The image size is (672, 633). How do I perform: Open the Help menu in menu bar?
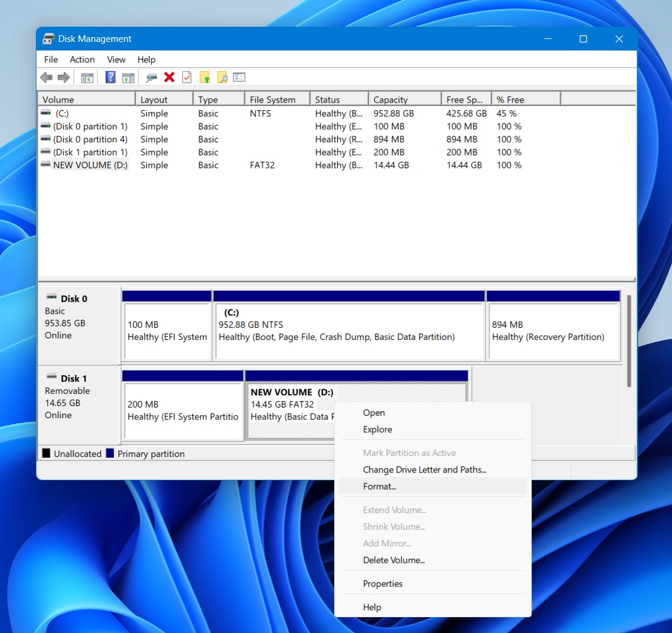146,60
